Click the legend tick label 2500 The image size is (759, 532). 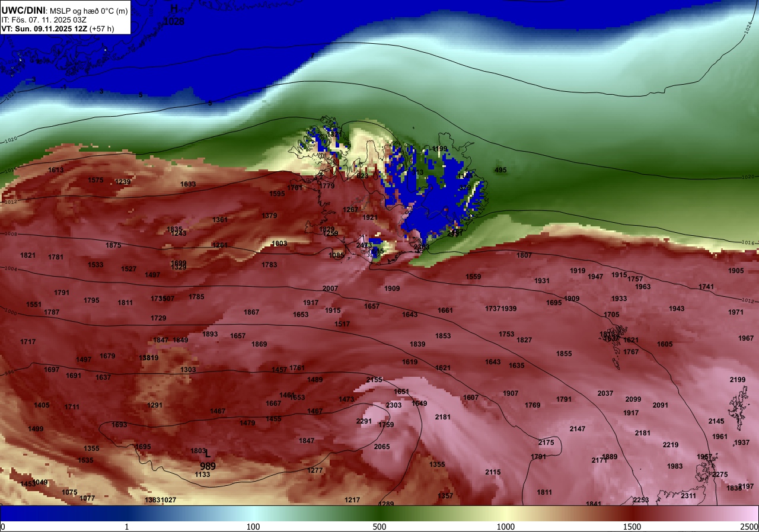750,527
